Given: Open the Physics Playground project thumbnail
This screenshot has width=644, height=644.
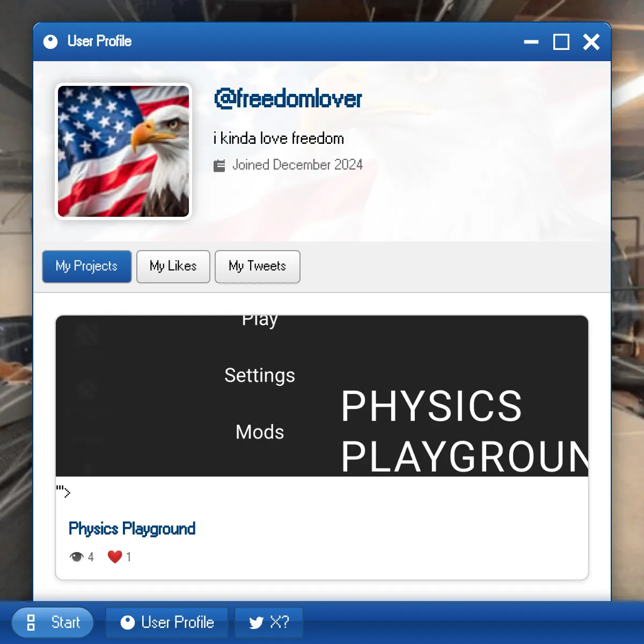Looking at the screenshot, I should pyautogui.click(x=322, y=396).
